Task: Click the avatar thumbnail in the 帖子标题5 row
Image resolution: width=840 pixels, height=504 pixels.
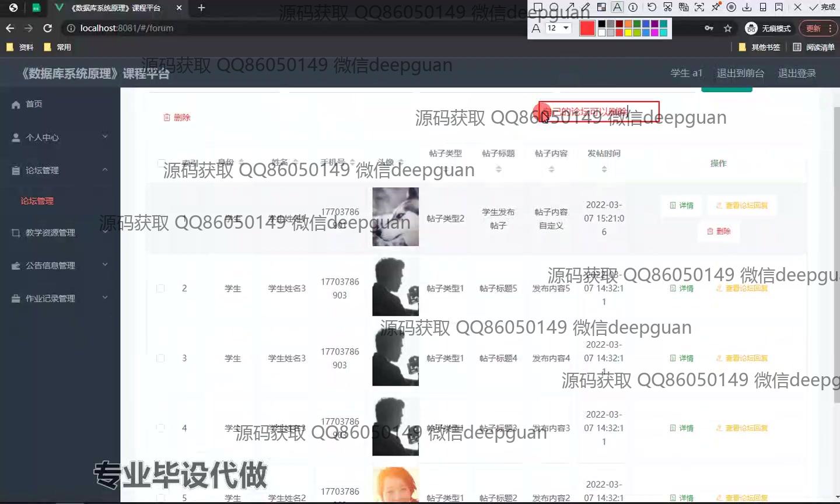Action: tap(395, 286)
